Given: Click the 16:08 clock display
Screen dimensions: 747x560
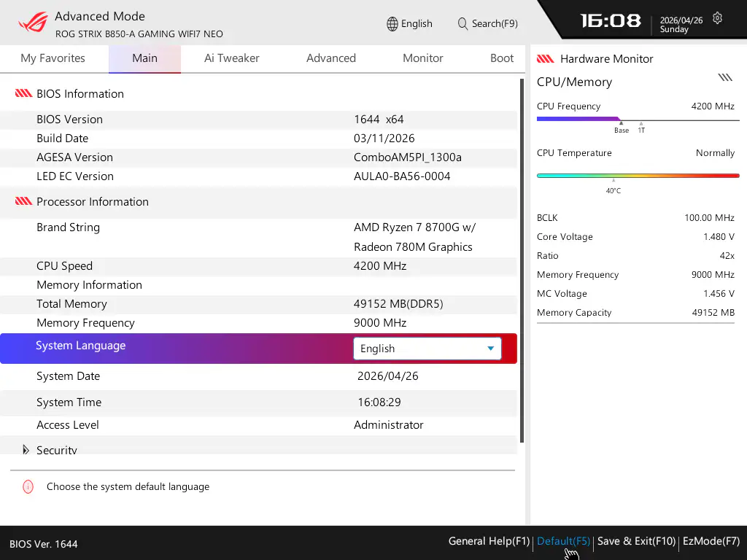Looking at the screenshot, I should click(611, 20).
